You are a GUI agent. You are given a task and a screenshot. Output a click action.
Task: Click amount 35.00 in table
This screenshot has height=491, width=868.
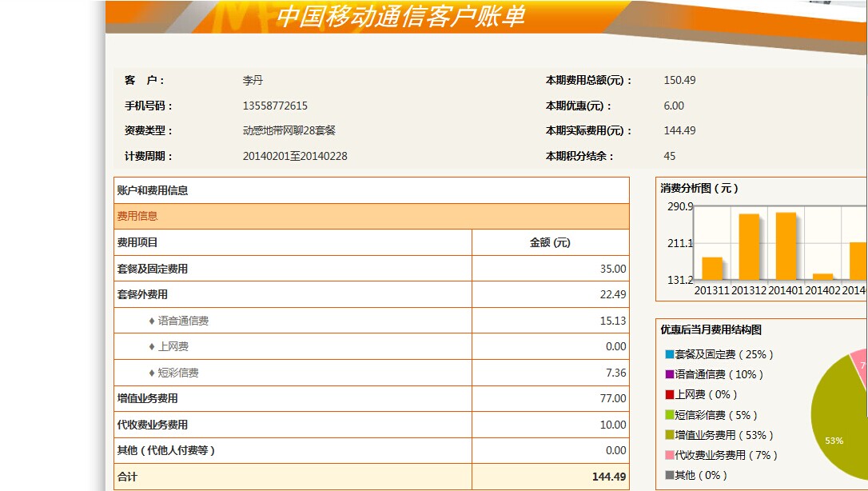point(613,269)
